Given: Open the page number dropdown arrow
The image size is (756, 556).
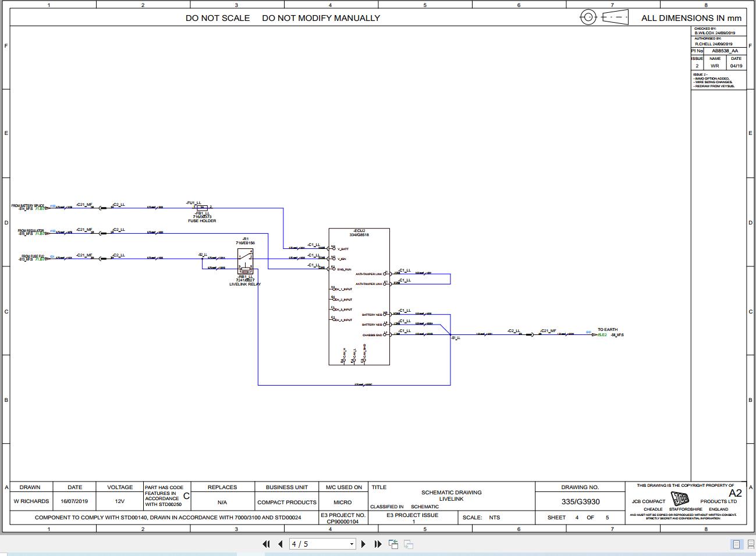Looking at the screenshot, I should [352, 544].
